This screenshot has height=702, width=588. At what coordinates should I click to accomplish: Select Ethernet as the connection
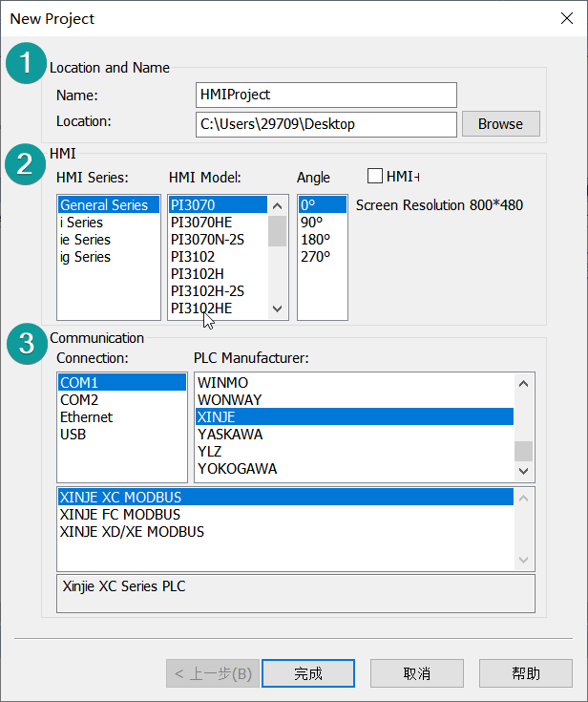tap(86, 417)
